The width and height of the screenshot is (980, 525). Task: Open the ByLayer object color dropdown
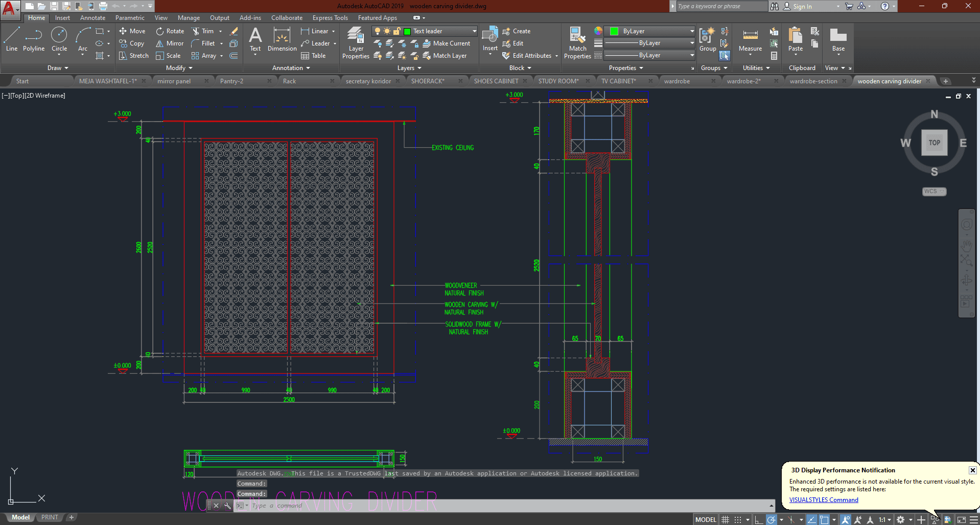pyautogui.click(x=692, y=31)
